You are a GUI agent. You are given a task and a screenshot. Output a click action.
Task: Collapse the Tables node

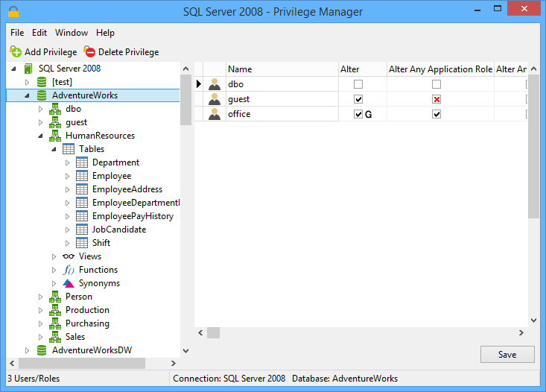pyautogui.click(x=54, y=149)
